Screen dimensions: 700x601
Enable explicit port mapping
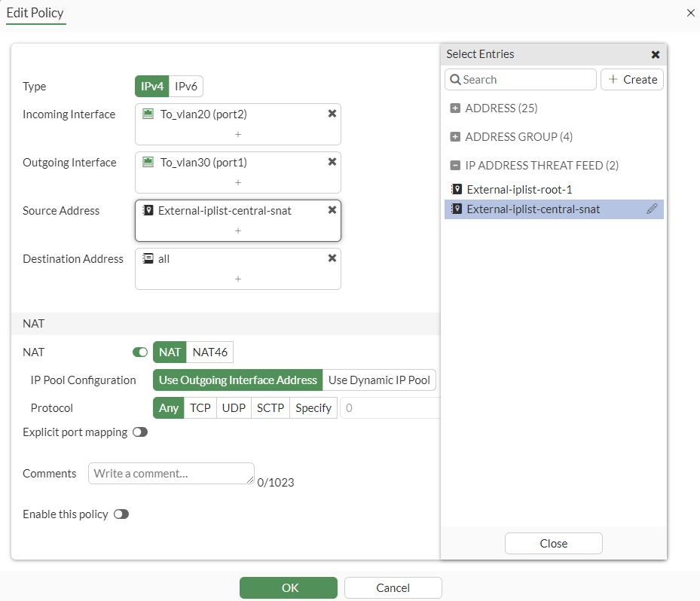click(x=140, y=432)
